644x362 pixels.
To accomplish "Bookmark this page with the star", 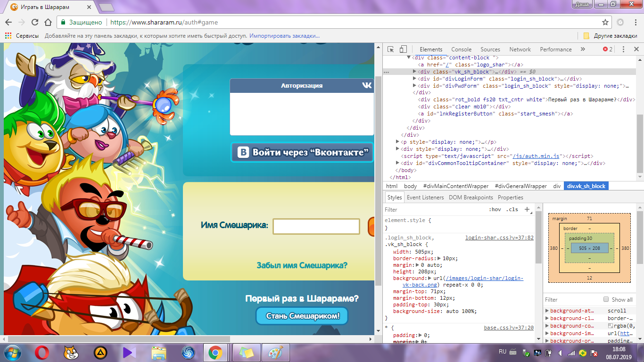I will pos(605,22).
